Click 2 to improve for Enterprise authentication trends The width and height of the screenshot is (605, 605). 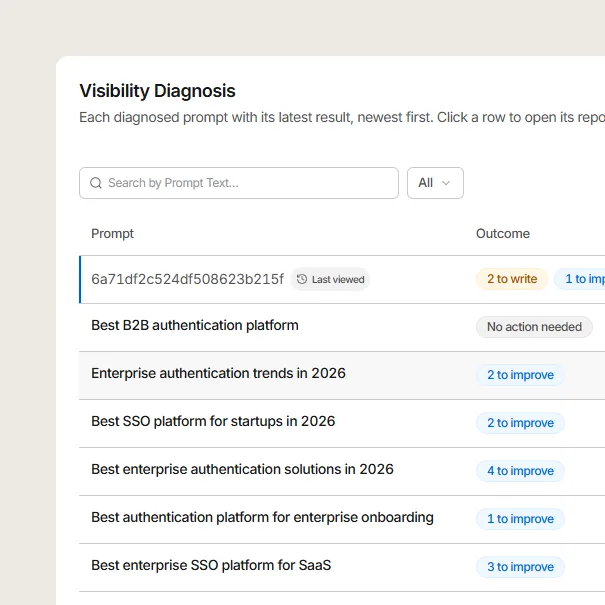point(520,375)
